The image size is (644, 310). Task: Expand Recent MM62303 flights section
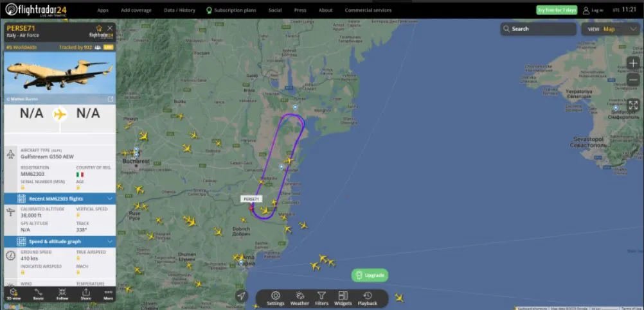[x=60, y=199]
